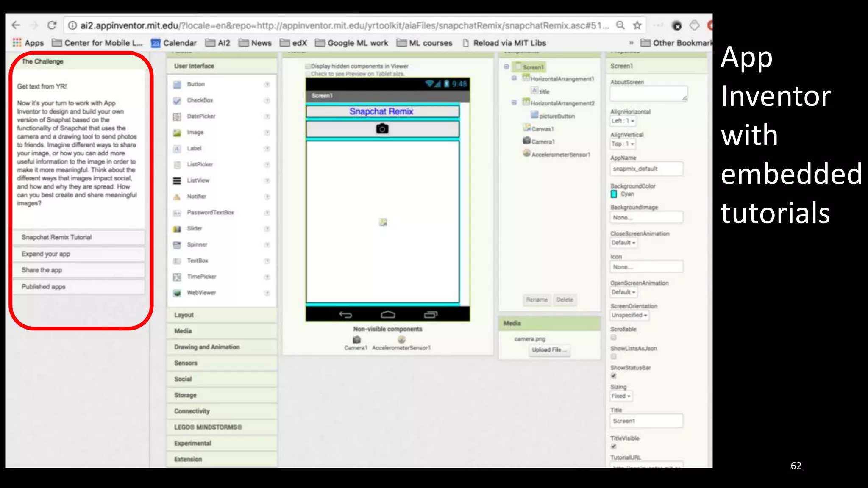This screenshot has height=488, width=868.
Task: Click the Title Screen1 text field
Action: tap(647, 421)
